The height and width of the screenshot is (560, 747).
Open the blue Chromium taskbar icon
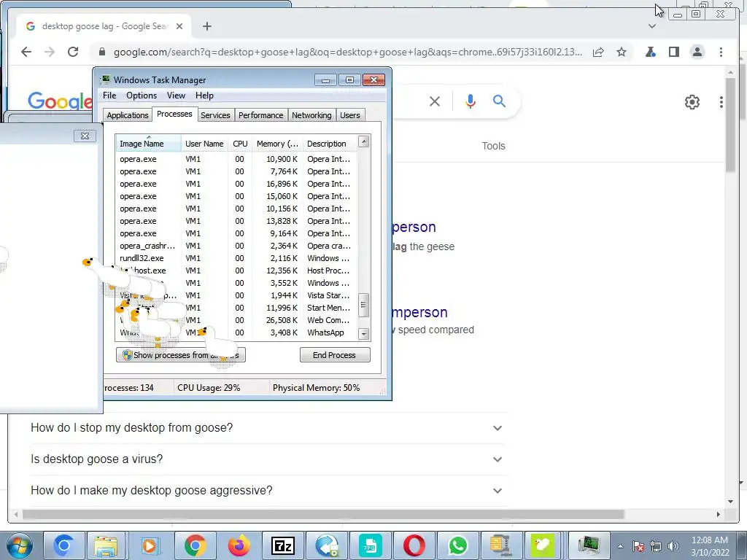[x=64, y=545]
